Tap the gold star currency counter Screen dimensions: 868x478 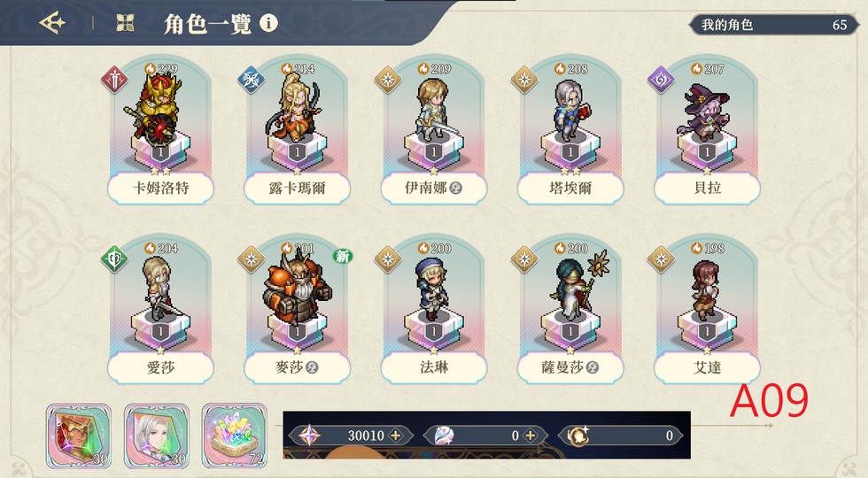coord(621,436)
